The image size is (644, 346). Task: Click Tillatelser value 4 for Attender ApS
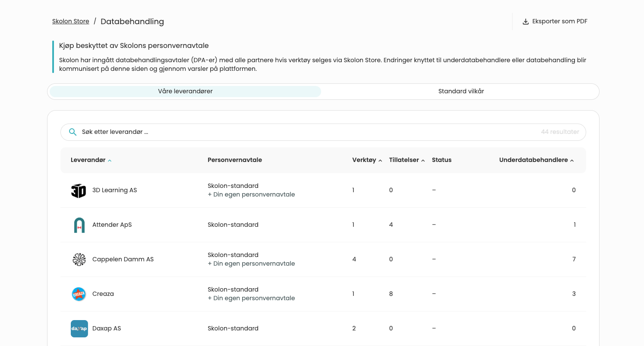[x=391, y=225]
